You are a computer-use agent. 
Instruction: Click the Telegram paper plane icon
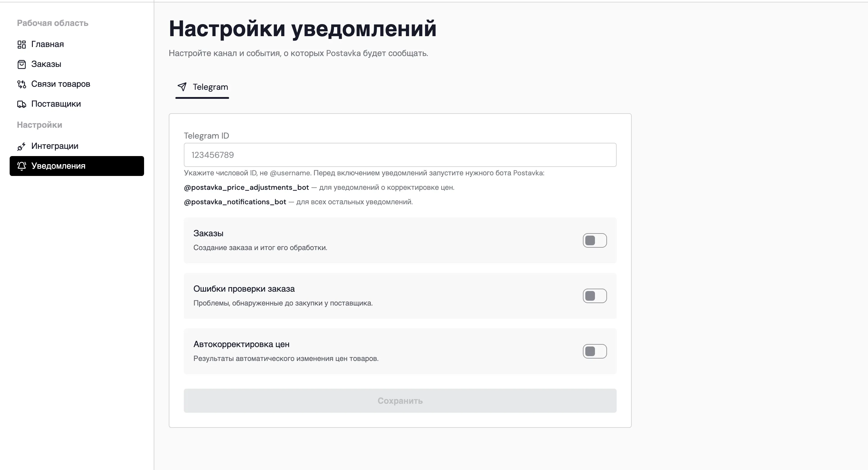pos(182,87)
